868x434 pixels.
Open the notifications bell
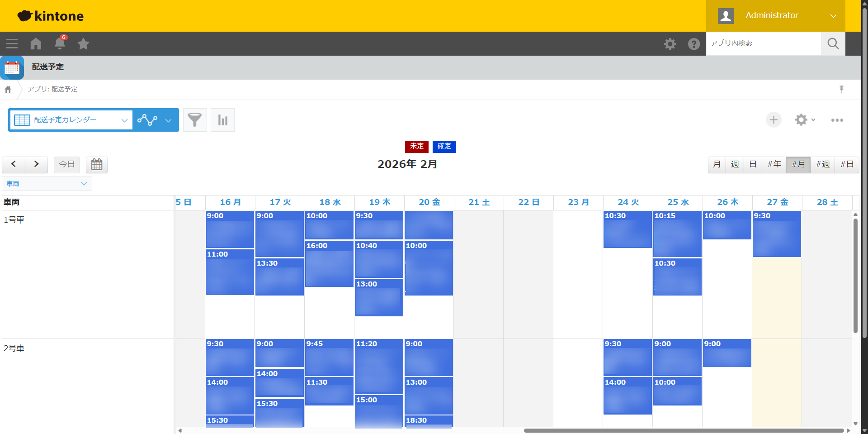[x=60, y=43]
